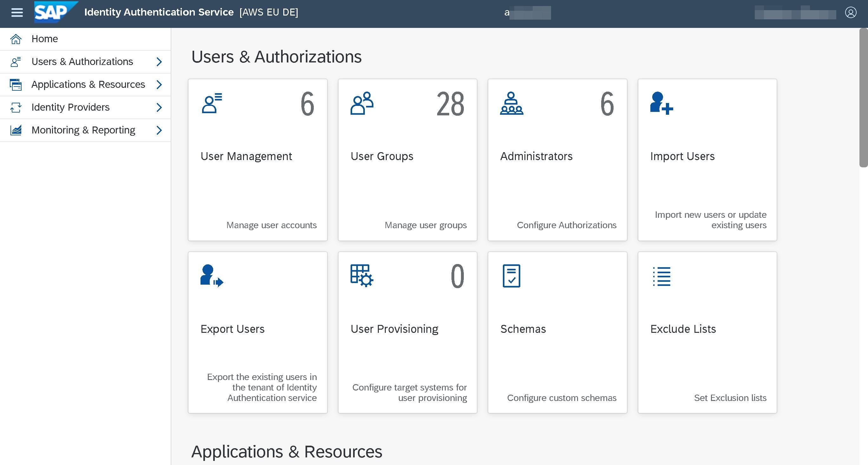Open the User Management tile title

pyautogui.click(x=246, y=156)
